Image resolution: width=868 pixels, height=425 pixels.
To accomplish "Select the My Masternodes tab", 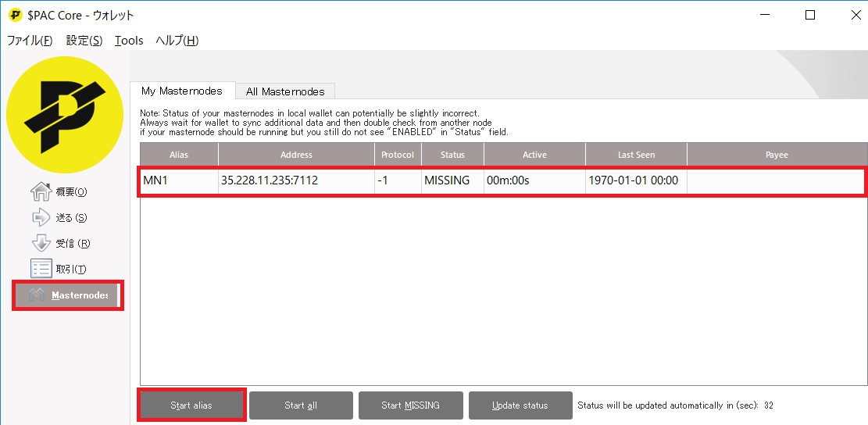I will (x=182, y=91).
